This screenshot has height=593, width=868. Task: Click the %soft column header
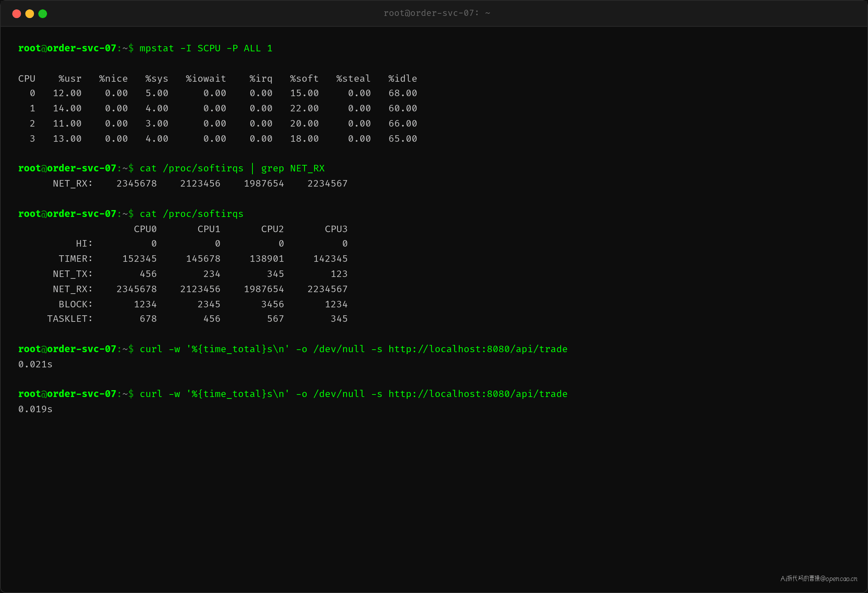click(x=304, y=79)
